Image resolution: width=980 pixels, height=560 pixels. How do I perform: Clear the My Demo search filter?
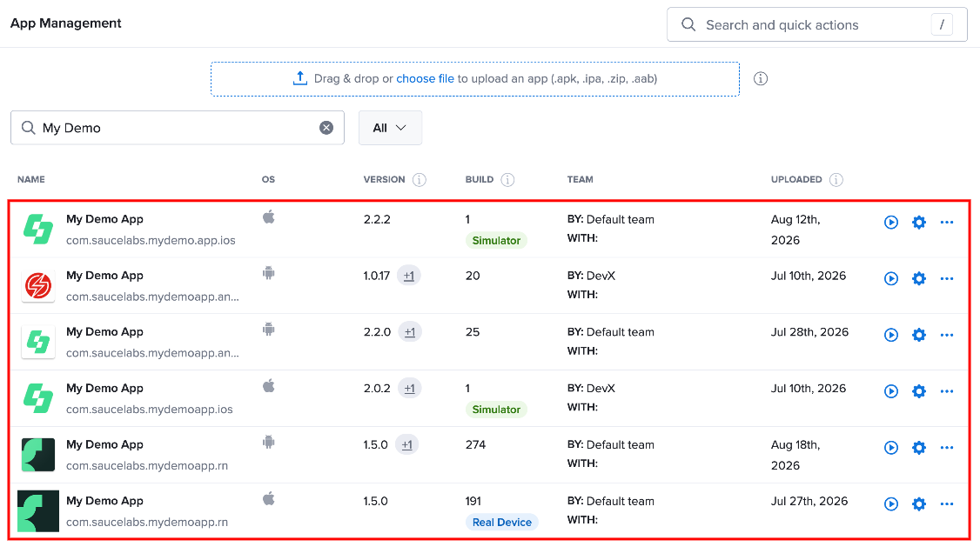326,128
